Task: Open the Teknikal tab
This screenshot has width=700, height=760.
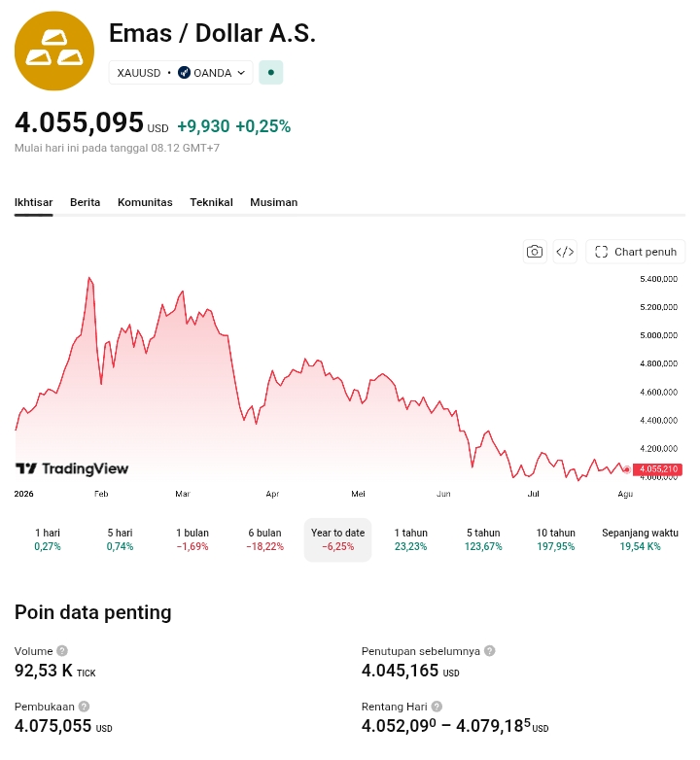Action: click(x=211, y=202)
